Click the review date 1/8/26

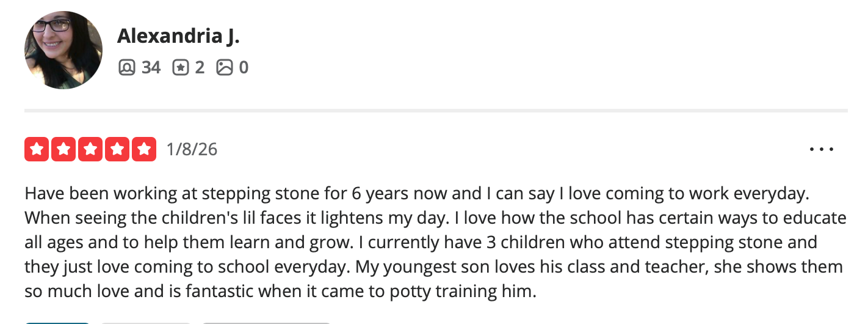pos(192,149)
